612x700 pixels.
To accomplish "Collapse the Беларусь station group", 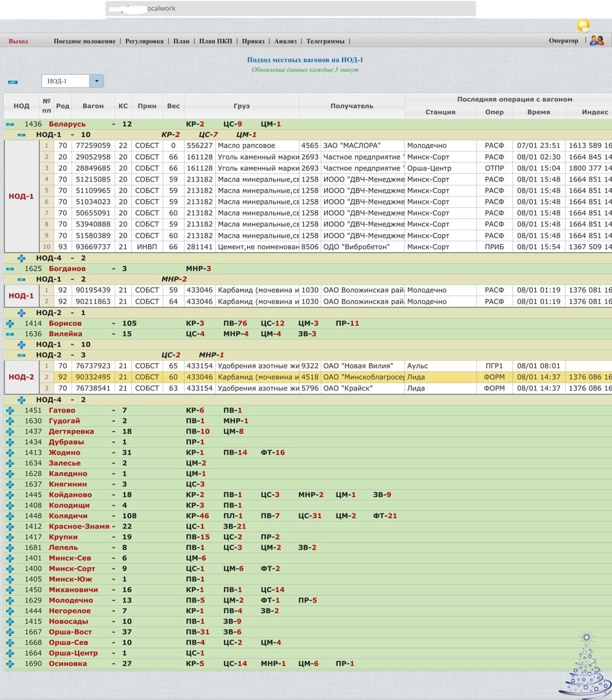I will pyautogui.click(x=10, y=124).
